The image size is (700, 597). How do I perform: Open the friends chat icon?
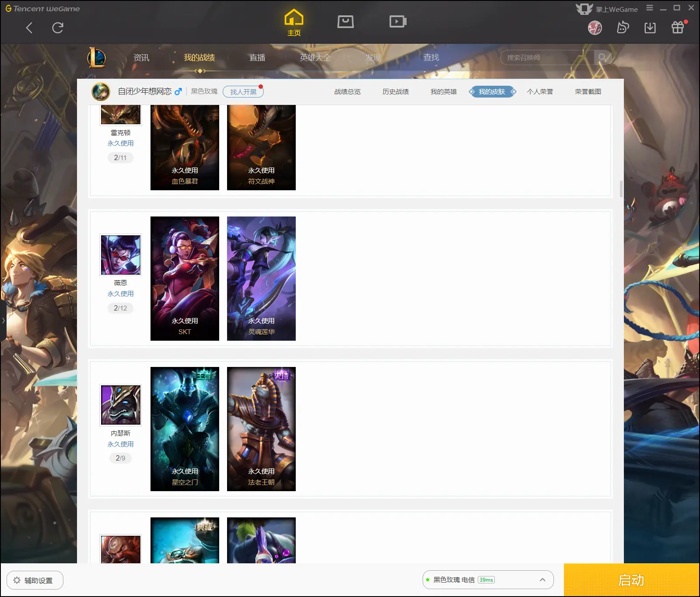point(623,28)
